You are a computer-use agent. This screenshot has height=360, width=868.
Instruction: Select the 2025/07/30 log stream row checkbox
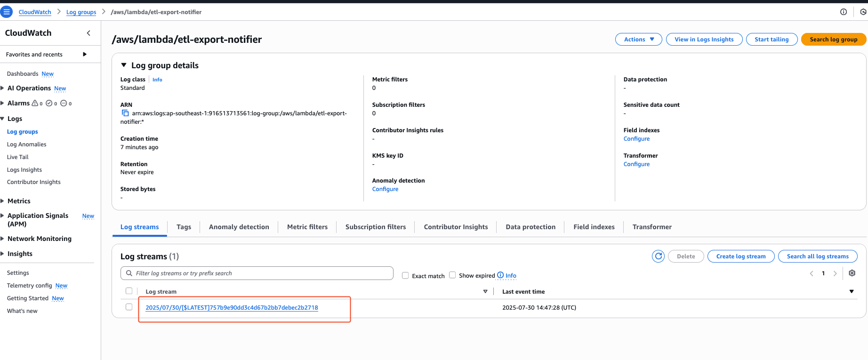pyautogui.click(x=129, y=307)
